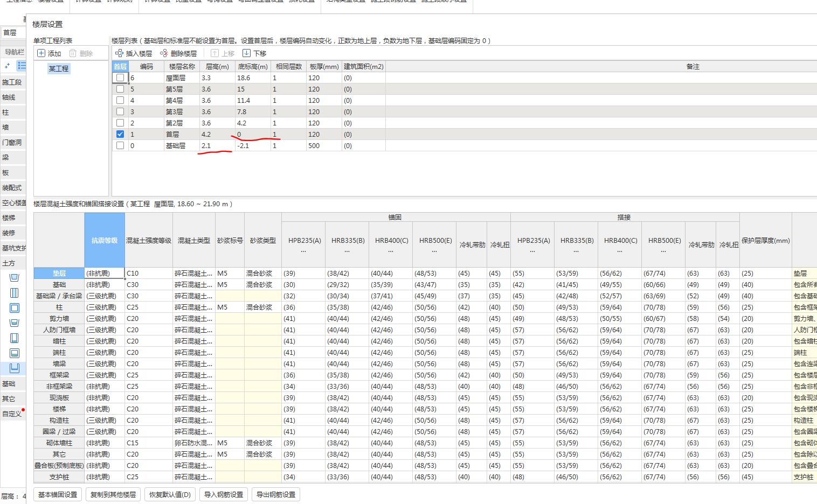Screen dimensions: 817x504
Task: Click the highlighted list view icon under 导航栏
Action: pyautogui.click(x=22, y=66)
